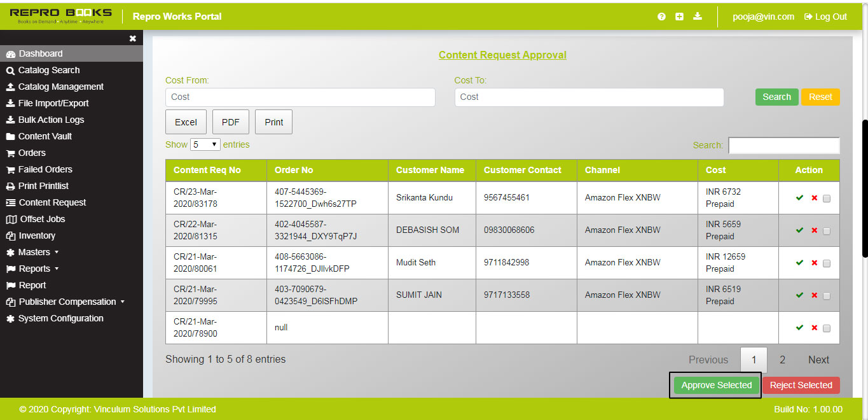Approve the request for Srikanta Kundu
868x420 pixels.
(799, 198)
